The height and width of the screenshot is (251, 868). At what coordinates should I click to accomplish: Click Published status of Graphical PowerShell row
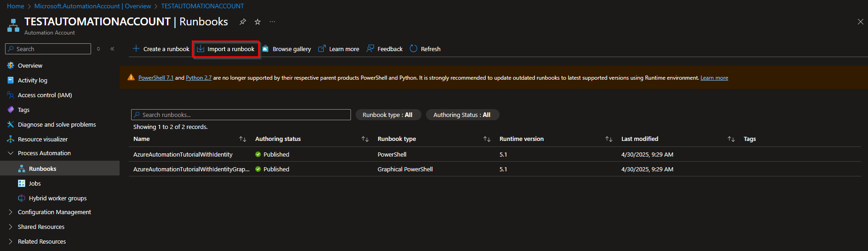click(x=272, y=169)
